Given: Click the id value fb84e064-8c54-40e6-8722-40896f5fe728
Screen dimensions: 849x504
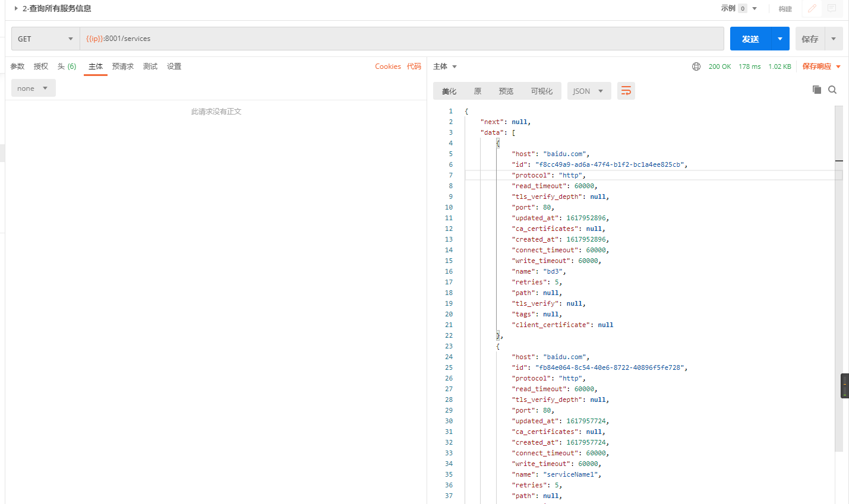Looking at the screenshot, I should [x=610, y=367].
